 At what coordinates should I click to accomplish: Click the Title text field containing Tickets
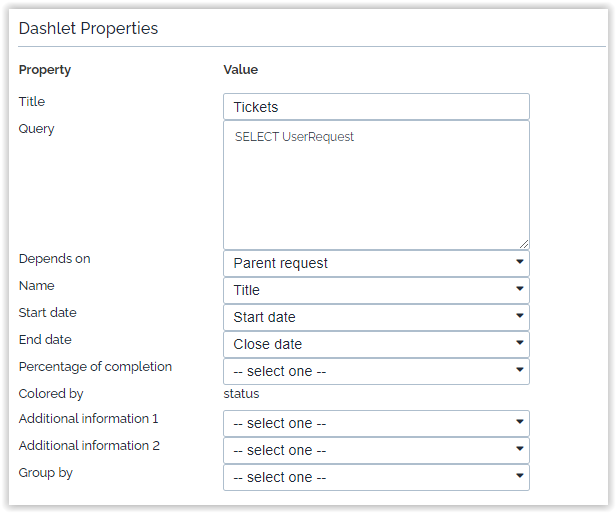coord(376,107)
